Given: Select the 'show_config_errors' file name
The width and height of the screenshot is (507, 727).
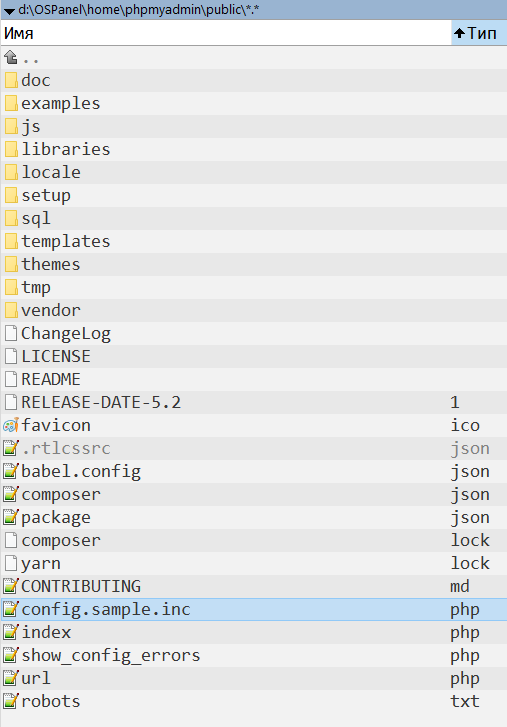Looking at the screenshot, I should 111,656.
